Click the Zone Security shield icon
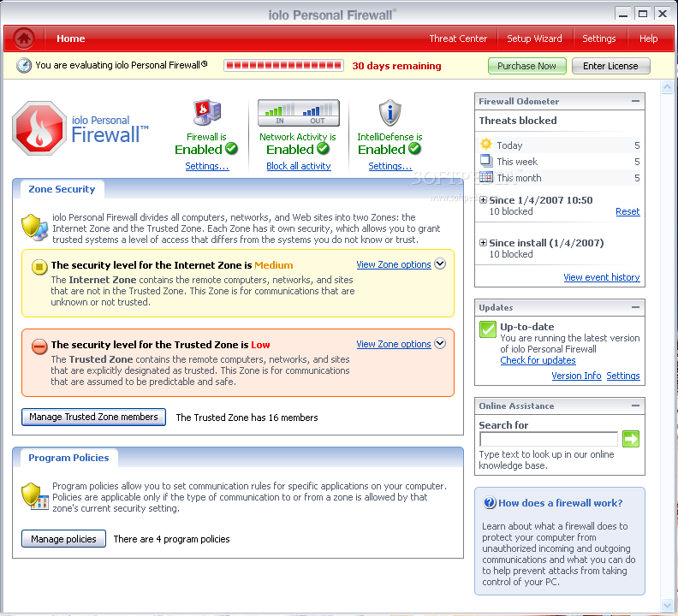The height and width of the screenshot is (616, 678). coord(34,228)
